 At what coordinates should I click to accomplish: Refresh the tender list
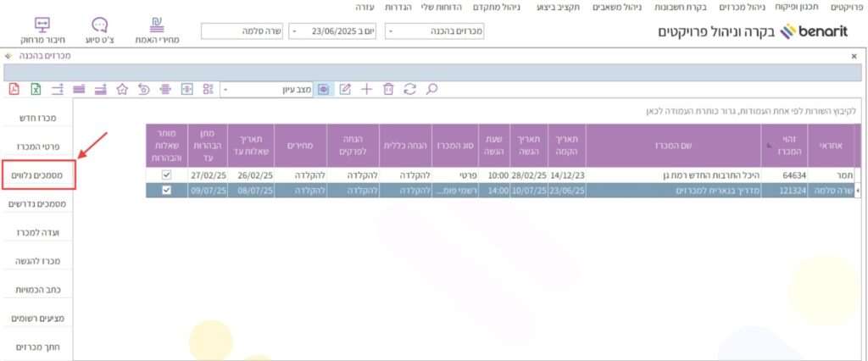[410, 88]
